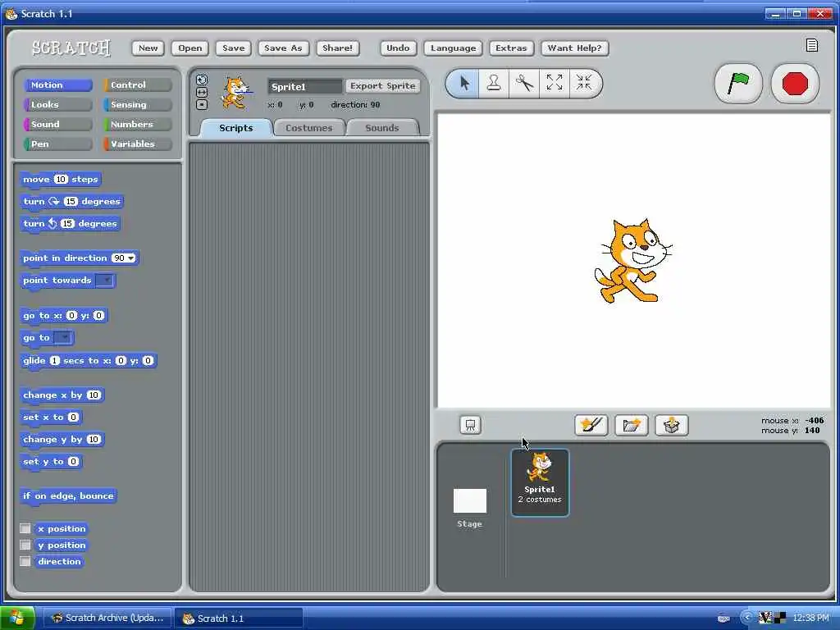Toggle presentation mode easel icon
This screenshot has height=630, width=840.
(x=470, y=426)
